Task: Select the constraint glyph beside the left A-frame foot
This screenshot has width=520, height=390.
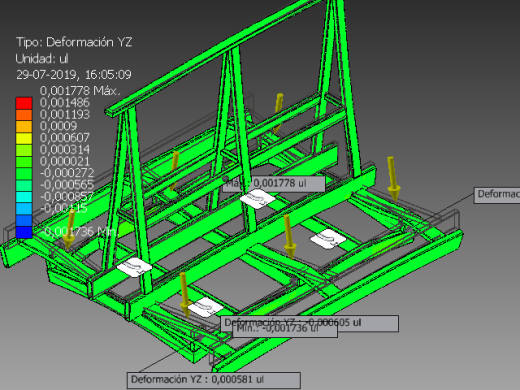Action: (134, 267)
